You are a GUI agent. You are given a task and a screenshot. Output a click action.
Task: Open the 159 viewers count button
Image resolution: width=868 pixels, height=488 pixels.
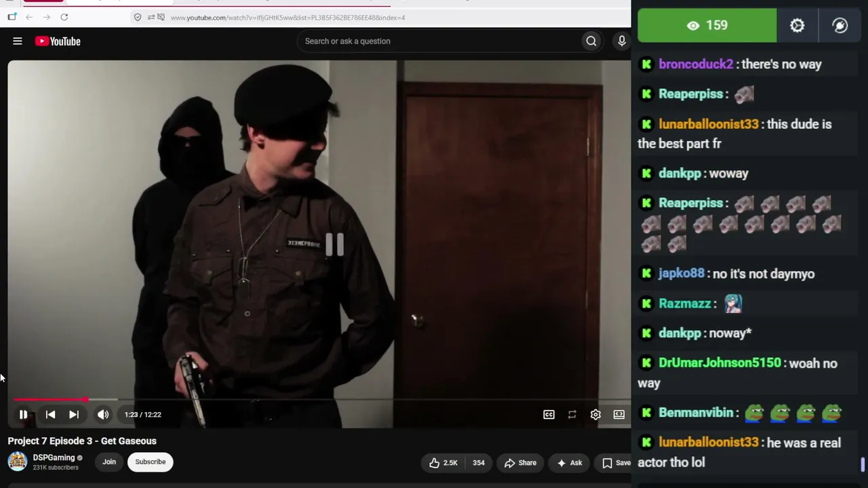point(707,25)
